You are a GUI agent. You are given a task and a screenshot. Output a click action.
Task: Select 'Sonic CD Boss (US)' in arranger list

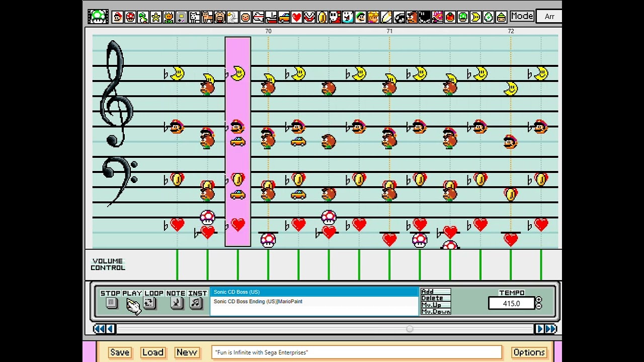pyautogui.click(x=314, y=292)
